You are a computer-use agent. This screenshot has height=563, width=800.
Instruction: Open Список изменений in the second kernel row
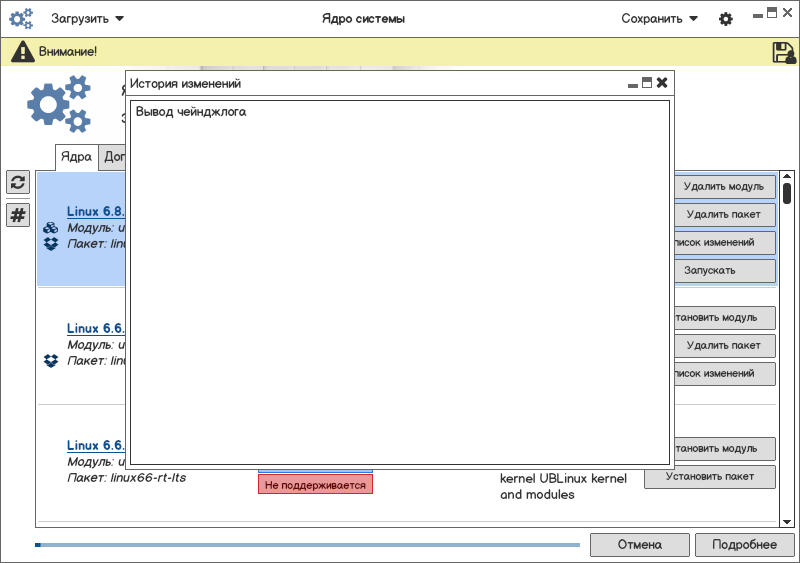[724, 374]
